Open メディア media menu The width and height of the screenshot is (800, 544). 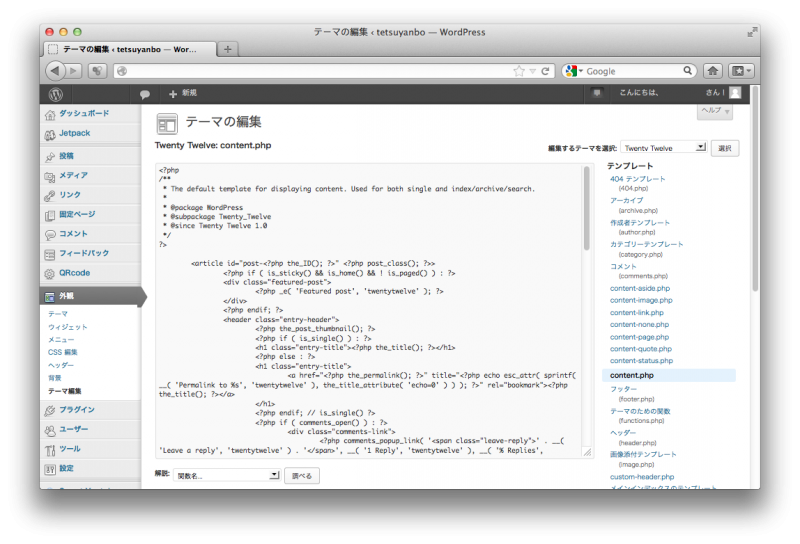click(73, 176)
